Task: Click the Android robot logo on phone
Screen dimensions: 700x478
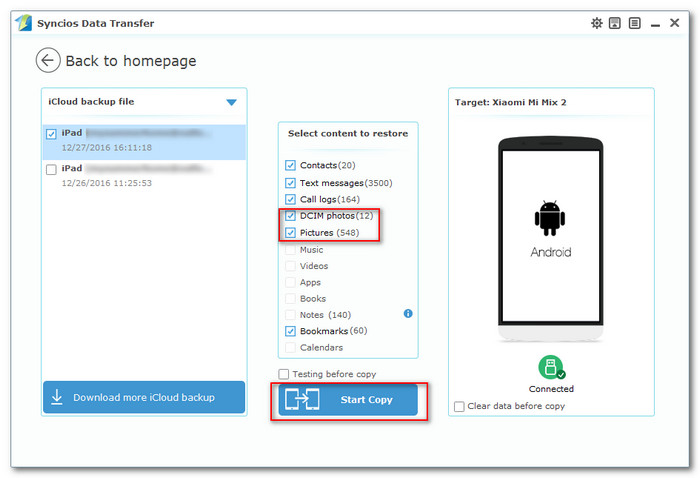Action: tap(550, 218)
